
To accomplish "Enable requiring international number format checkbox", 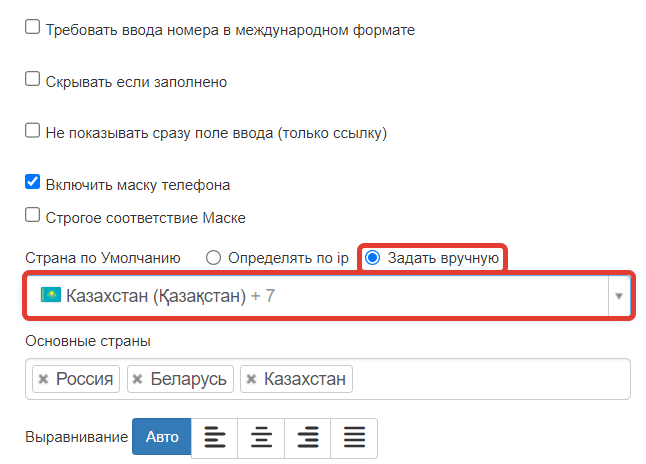I will [x=33, y=27].
